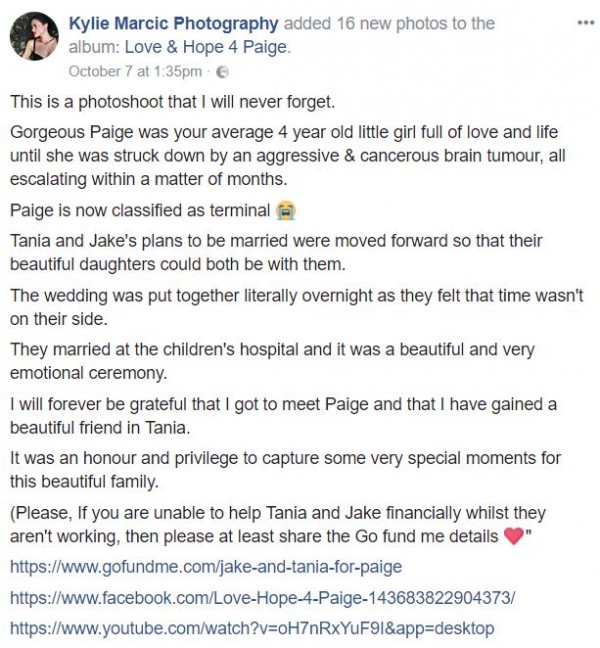The width and height of the screenshot is (600, 648).
Task: Open Kylie Marcic Photography profile picture
Action: point(34,36)
